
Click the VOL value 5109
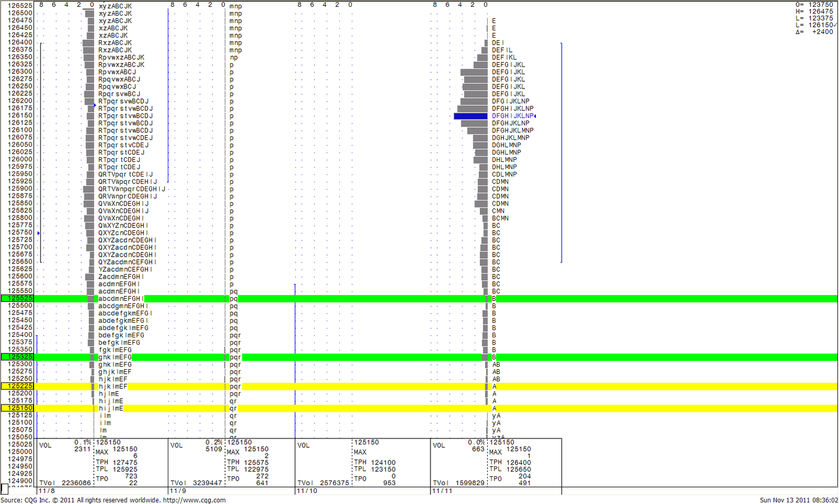[x=214, y=449]
